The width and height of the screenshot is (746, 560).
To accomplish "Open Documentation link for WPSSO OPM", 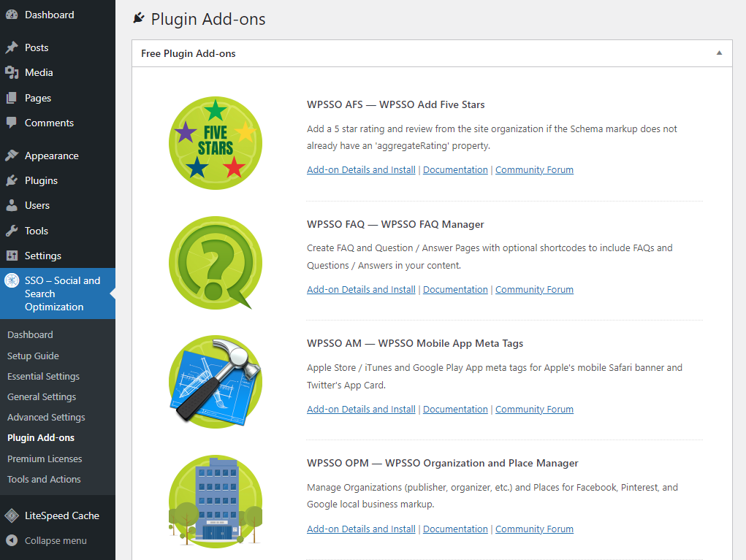I will pos(455,529).
